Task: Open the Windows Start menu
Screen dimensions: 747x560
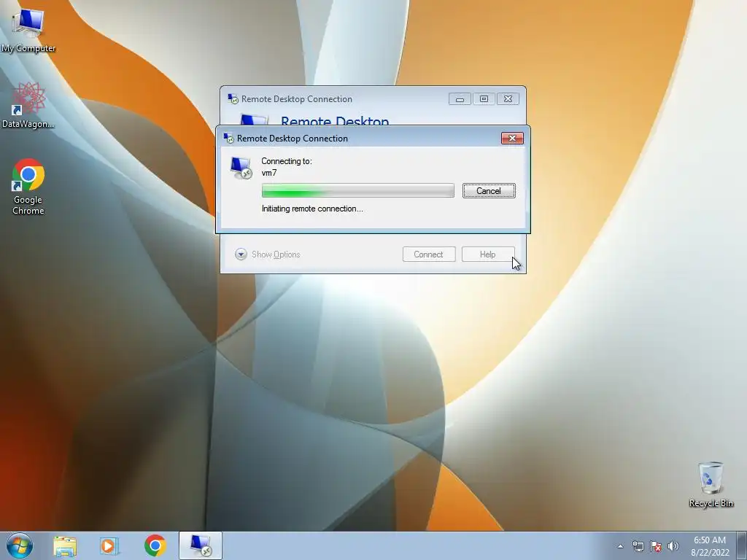Action: point(20,545)
